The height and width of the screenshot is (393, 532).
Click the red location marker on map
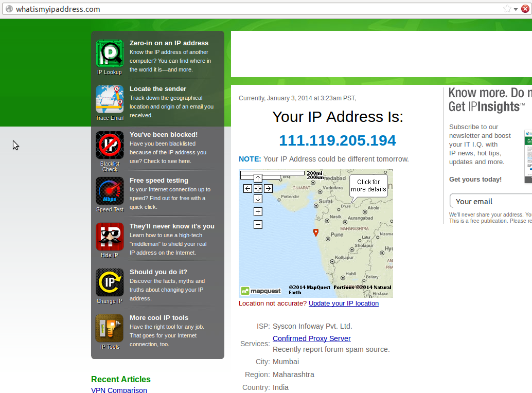coord(316,233)
